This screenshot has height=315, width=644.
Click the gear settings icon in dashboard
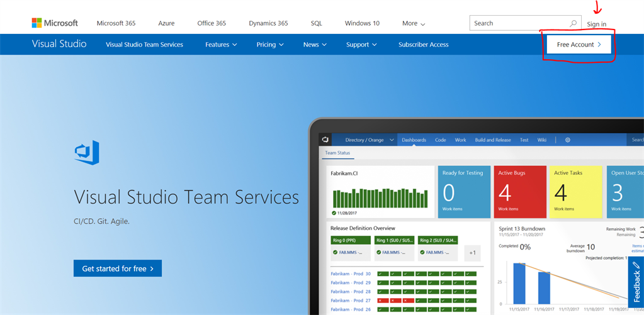point(568,140)
